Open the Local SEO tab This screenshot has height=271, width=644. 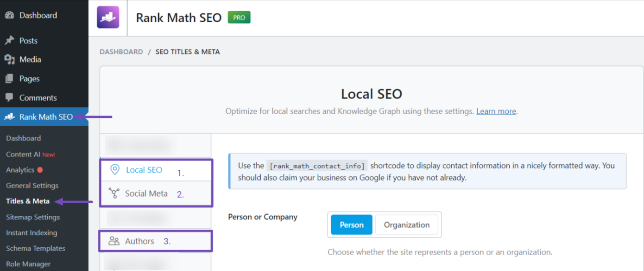pos(156,170)
